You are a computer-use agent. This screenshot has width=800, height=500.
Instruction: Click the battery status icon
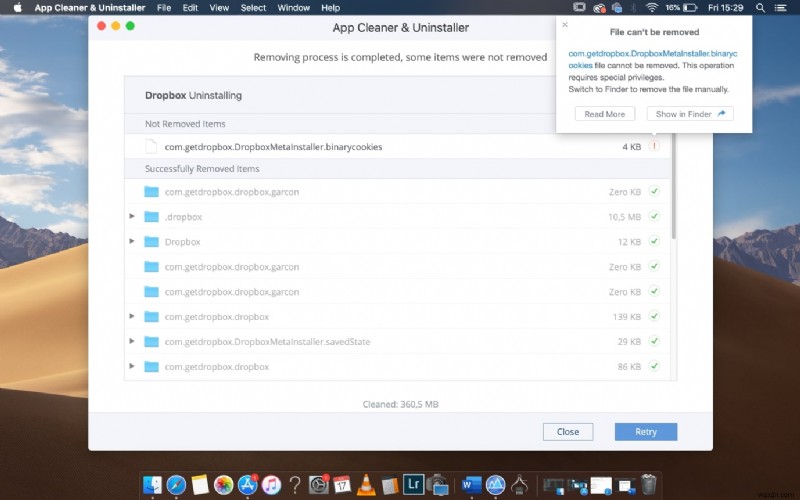[690, 8]
